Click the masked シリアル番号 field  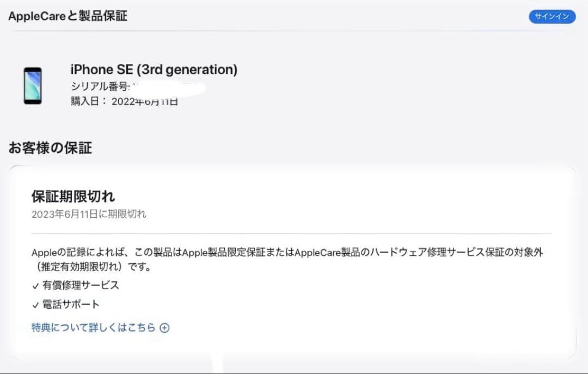point(158,85)
